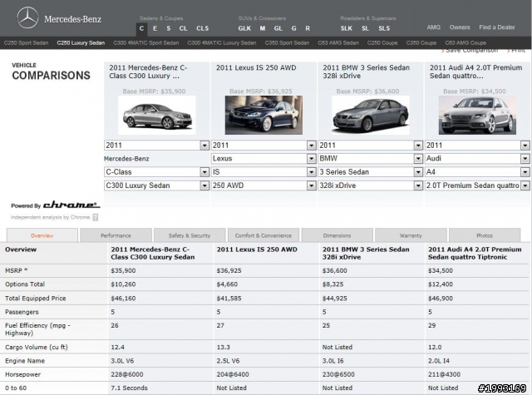Open the Comfort & Convenience tab

coord(264,235)
